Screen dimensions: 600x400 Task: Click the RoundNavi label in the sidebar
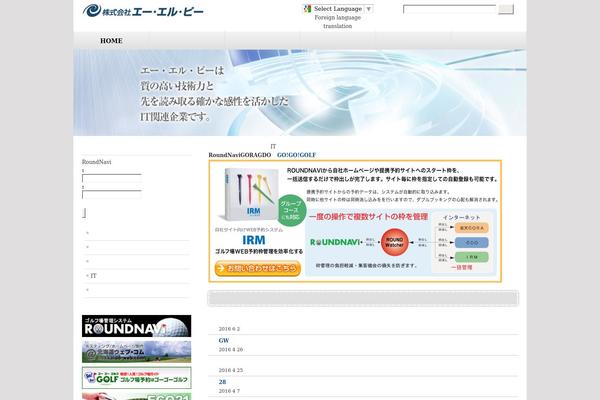click(x=96, y=162)
